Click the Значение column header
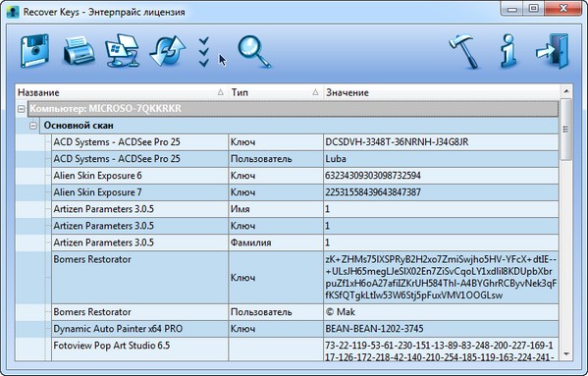Screen dimensions: 588x376 (441, 92)
